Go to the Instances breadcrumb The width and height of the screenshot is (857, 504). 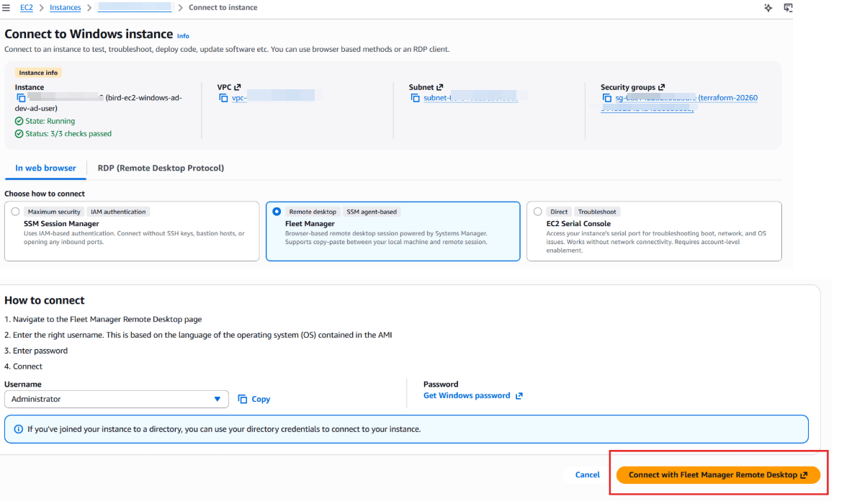[65, 8]
